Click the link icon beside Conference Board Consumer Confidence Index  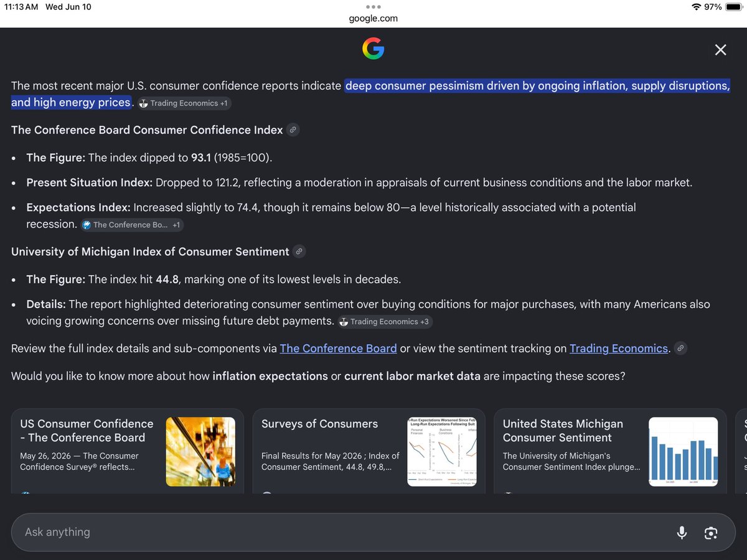(x=293, y=130)
